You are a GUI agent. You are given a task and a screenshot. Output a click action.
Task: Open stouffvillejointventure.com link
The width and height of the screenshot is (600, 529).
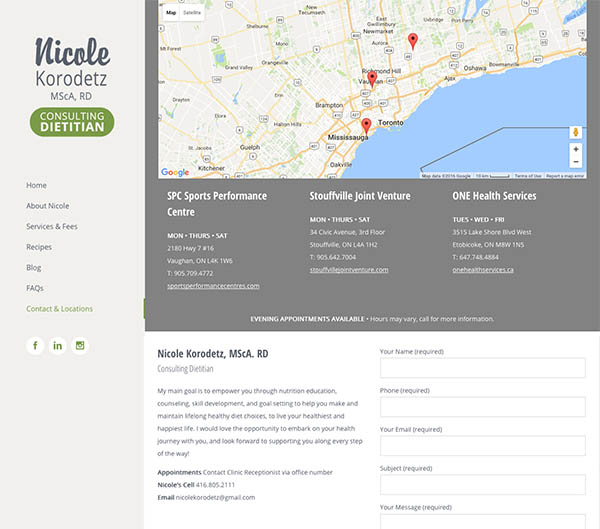click(349, 270)
